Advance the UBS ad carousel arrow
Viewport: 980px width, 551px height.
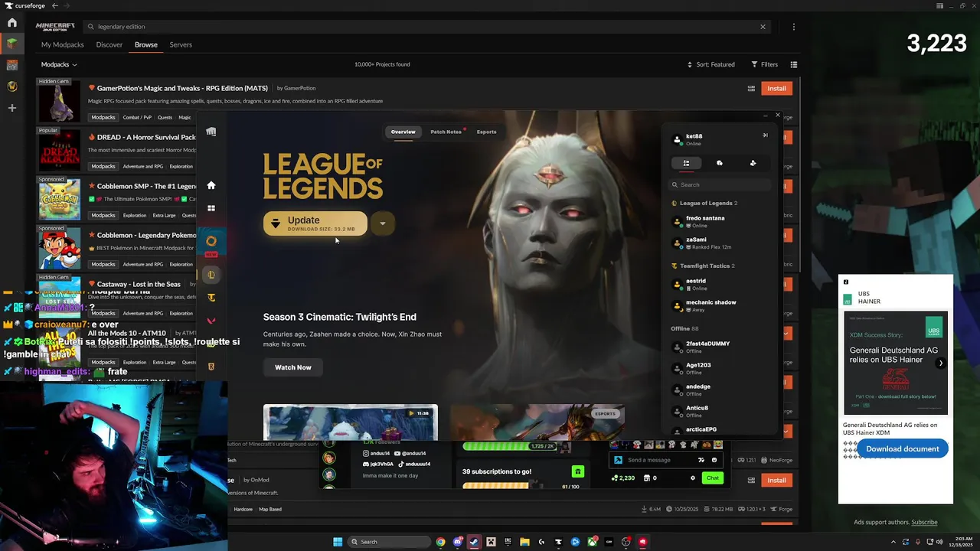(940, 364)
